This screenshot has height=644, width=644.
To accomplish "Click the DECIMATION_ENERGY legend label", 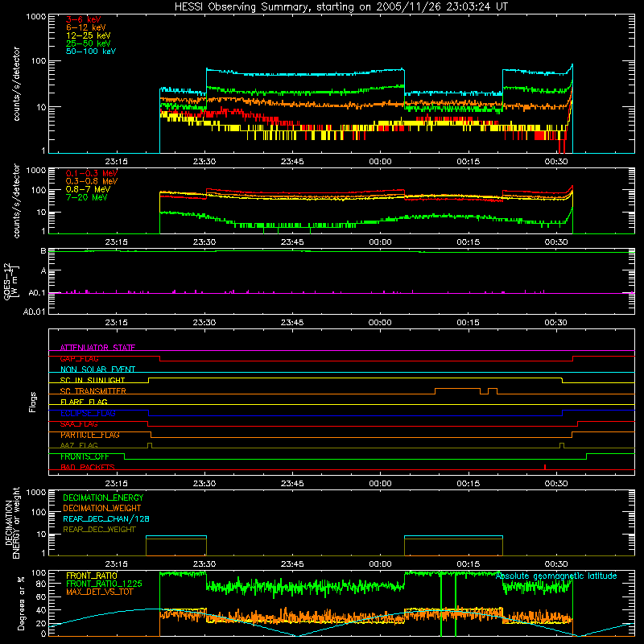I will 103,497.
